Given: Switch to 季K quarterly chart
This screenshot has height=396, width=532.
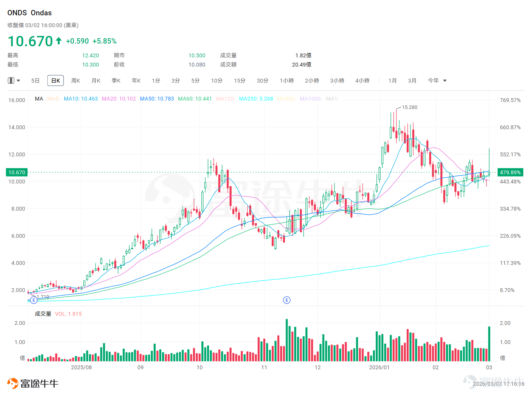Looking at the screenshot, I should coord(116,81).
